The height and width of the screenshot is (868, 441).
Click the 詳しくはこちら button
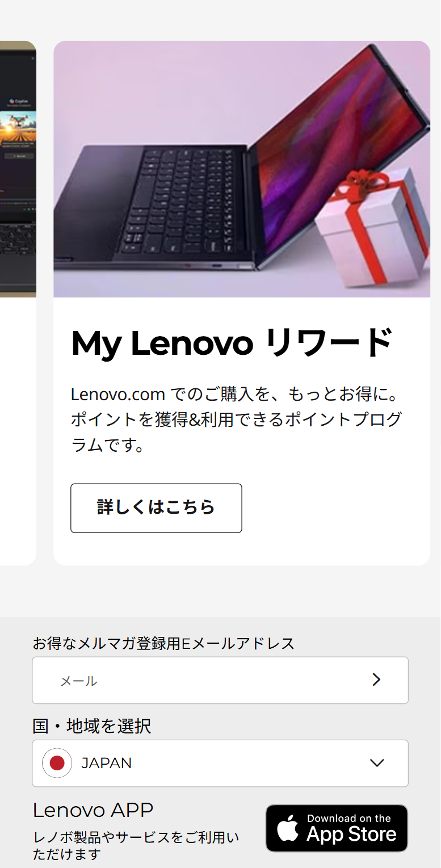click(156, 508)
